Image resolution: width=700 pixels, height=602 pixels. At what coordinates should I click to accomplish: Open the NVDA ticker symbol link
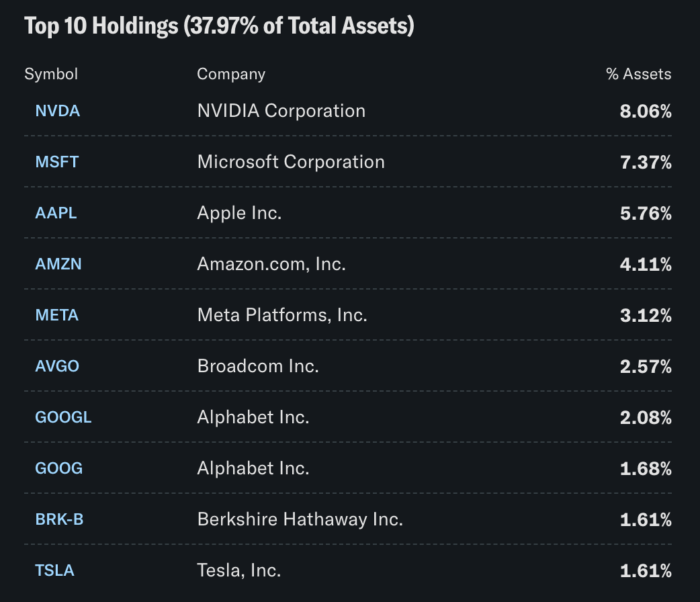(57, 111)
